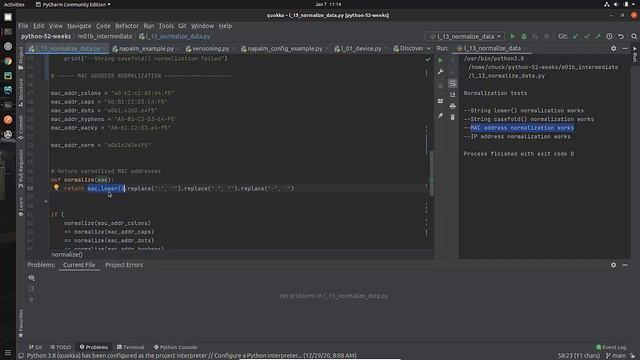Expand hidden editor tabs chevron
The image size is (640, 360).
[x=428, y=48]
